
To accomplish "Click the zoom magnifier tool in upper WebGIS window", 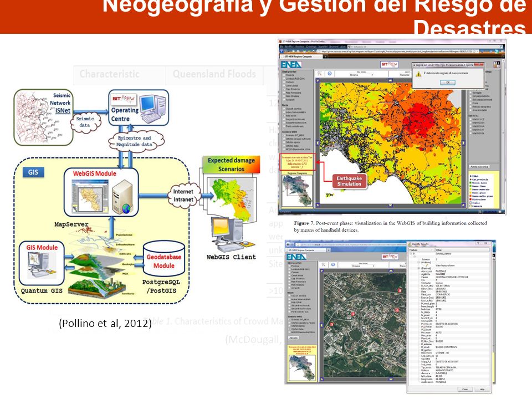I will [320, 74].
